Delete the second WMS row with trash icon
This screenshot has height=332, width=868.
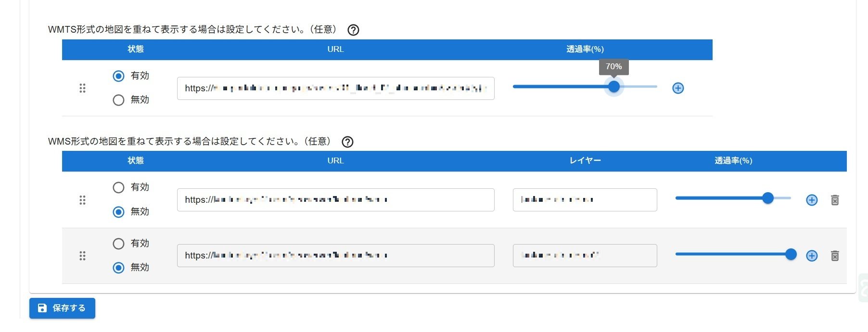[835, 256]
